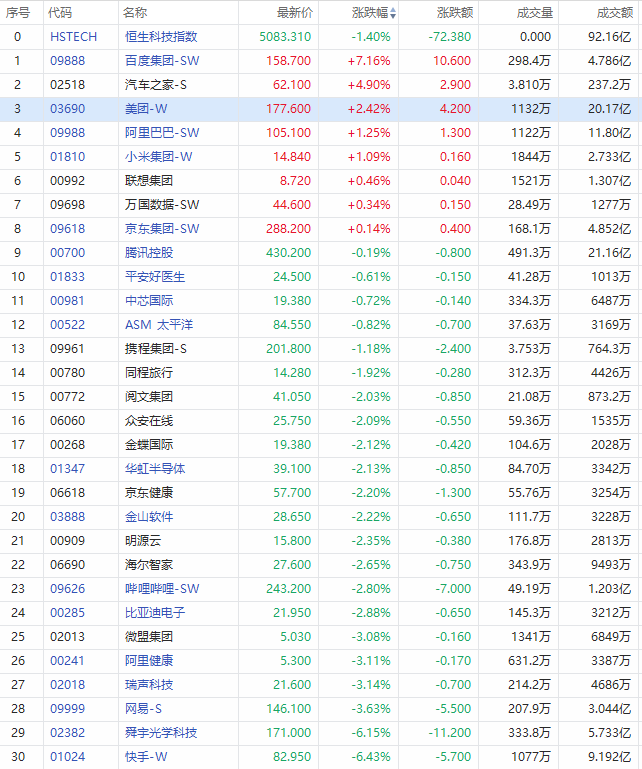The height and width of the screenshot is (769, 642).
Task: Open 小米集团-W stock link
Action: 158,157
